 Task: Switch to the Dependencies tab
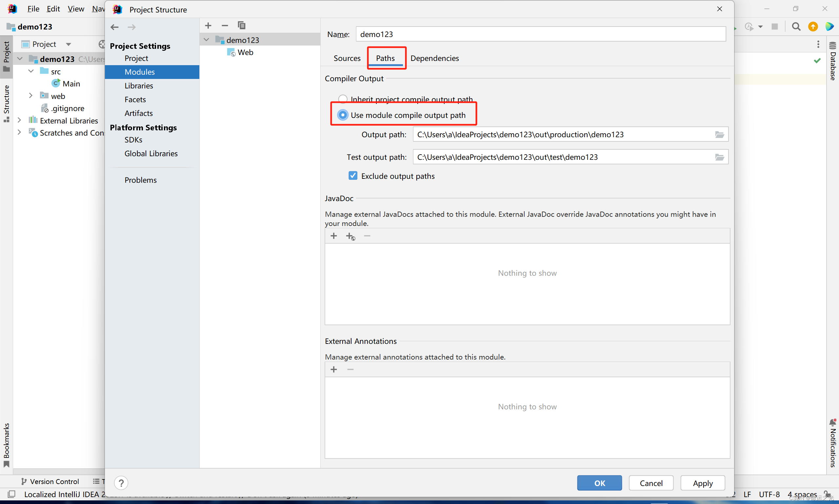click(434, 58)
